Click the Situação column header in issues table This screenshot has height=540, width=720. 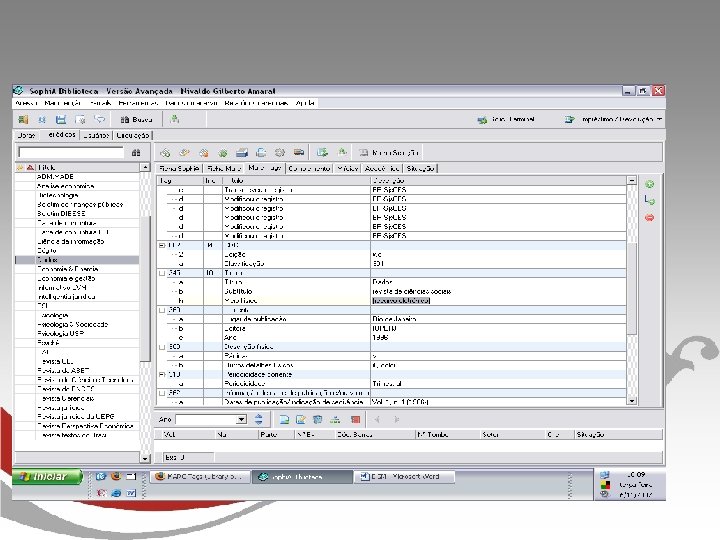tap(618, 434)
